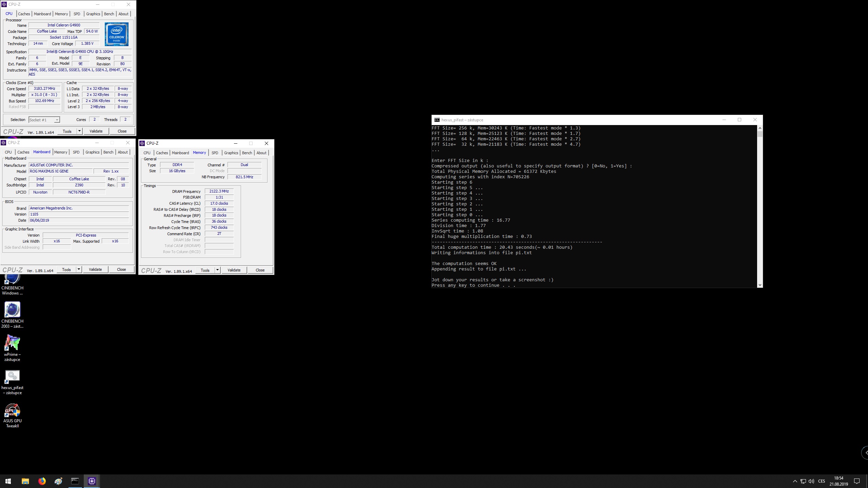Viewport: 868px width, 488px height.
Task: Open Graphics tab in top CPU-Z window
Action: 93,14
